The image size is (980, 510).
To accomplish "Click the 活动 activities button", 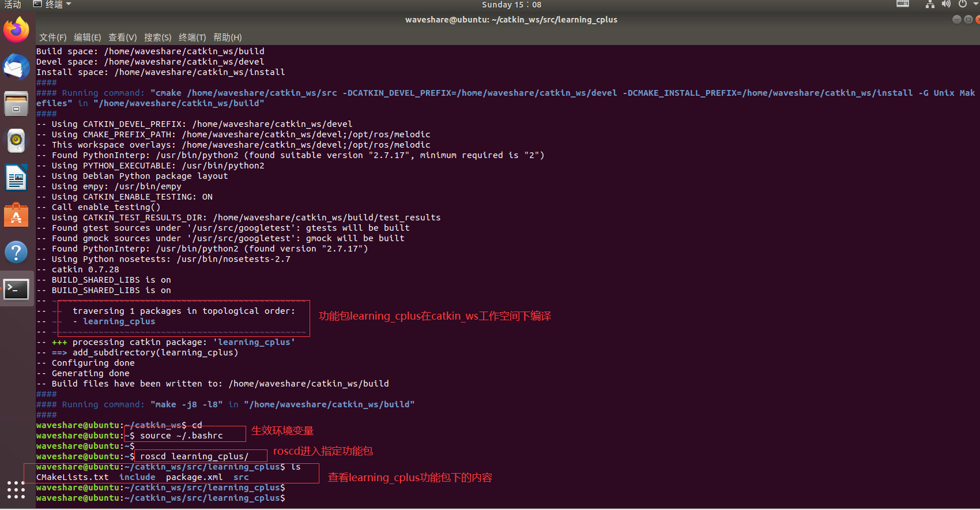I will tap(13, 5).
